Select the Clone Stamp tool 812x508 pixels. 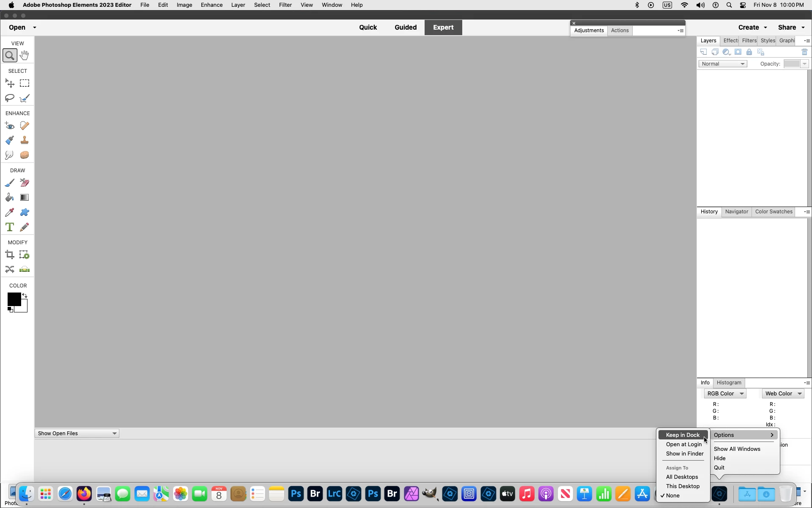coord(25,140)
